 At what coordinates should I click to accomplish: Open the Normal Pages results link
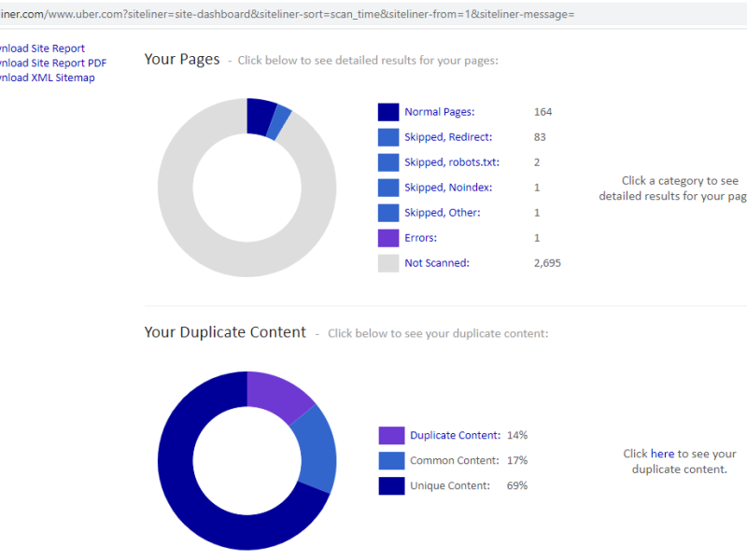tap(439, 112)
